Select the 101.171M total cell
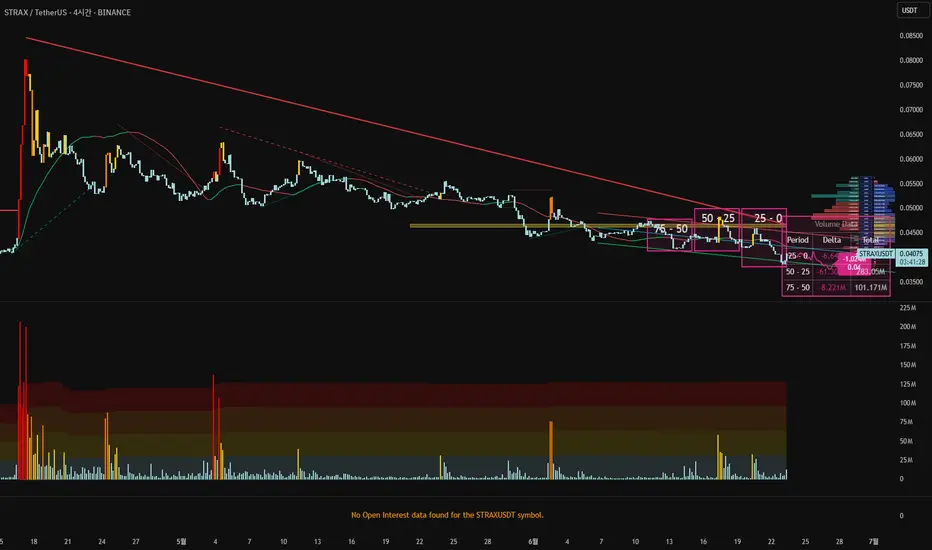Screen dimensions: 932x550 click(x=871, y=288)
